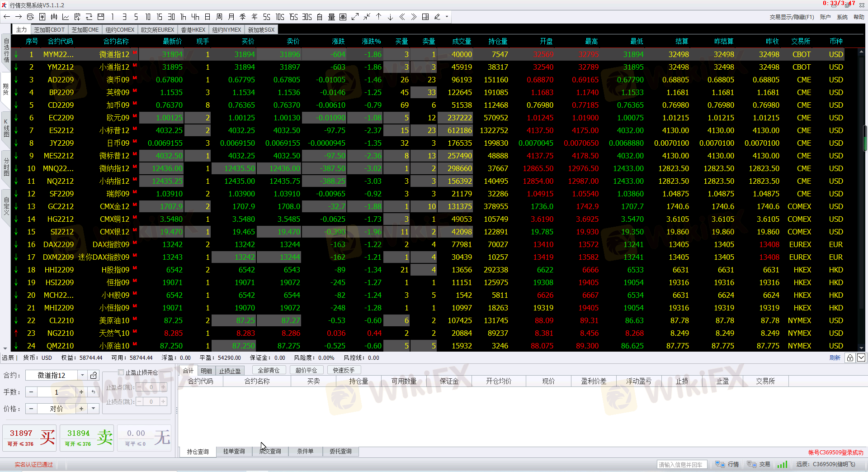Image resolution: width=868 pixels, height=472 pixels.
Task: Toggle the 明细 view button
Action: pyautogui.click(x=206, y=371)
